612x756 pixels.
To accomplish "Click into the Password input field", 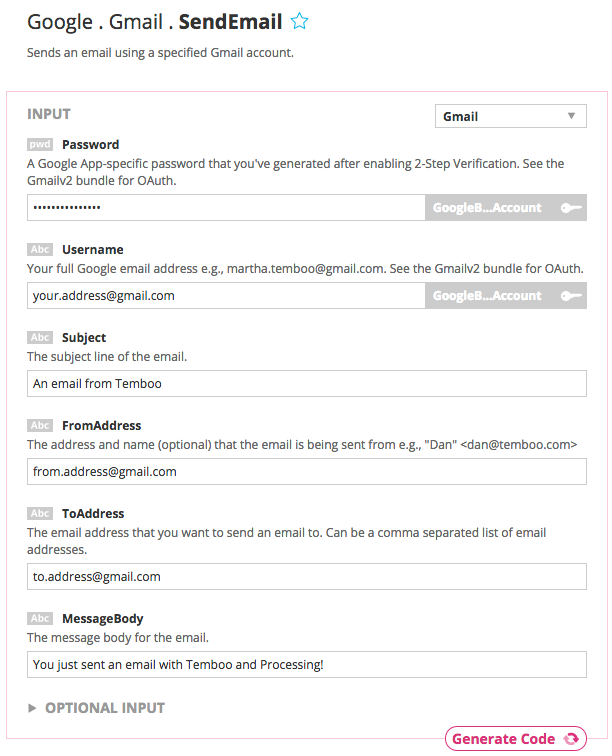I will pos(227,208).
